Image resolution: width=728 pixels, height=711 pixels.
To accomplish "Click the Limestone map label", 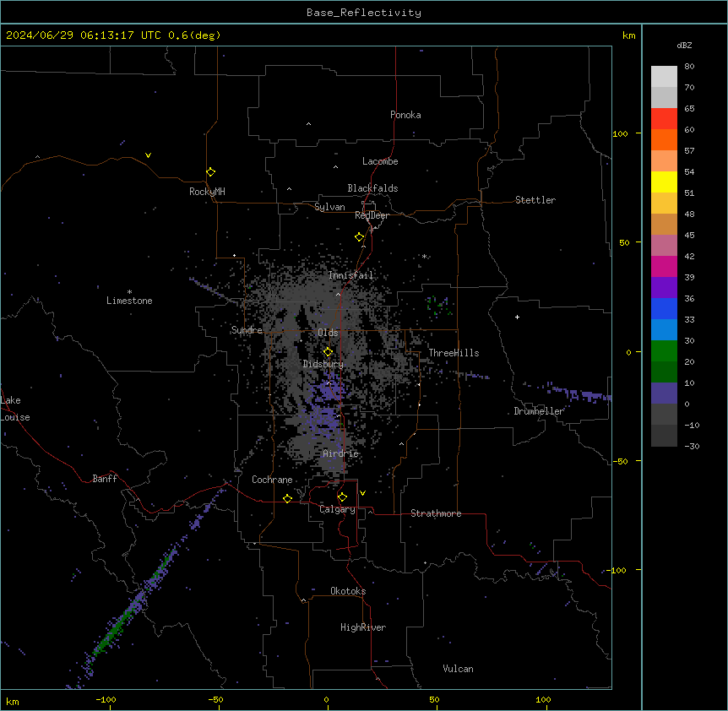I will 129,301.
